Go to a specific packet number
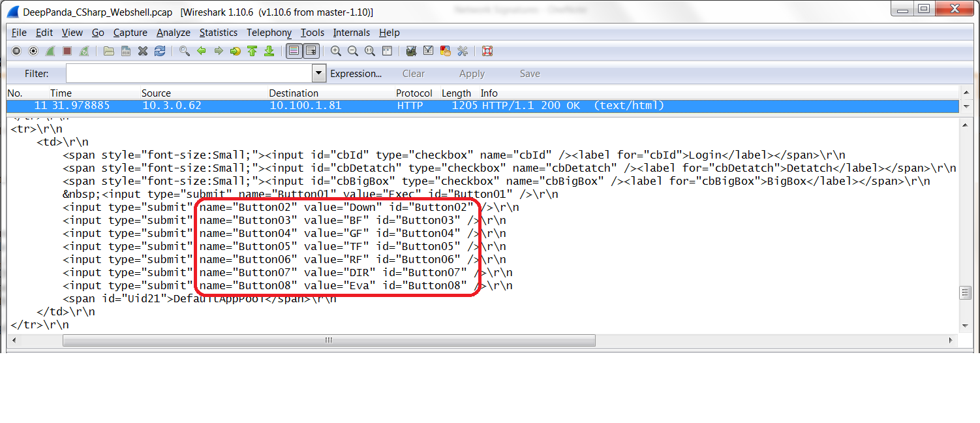Image resolution: width=980 pixels, height=423 pixels. pyautogui.click(x=236, y=51)
